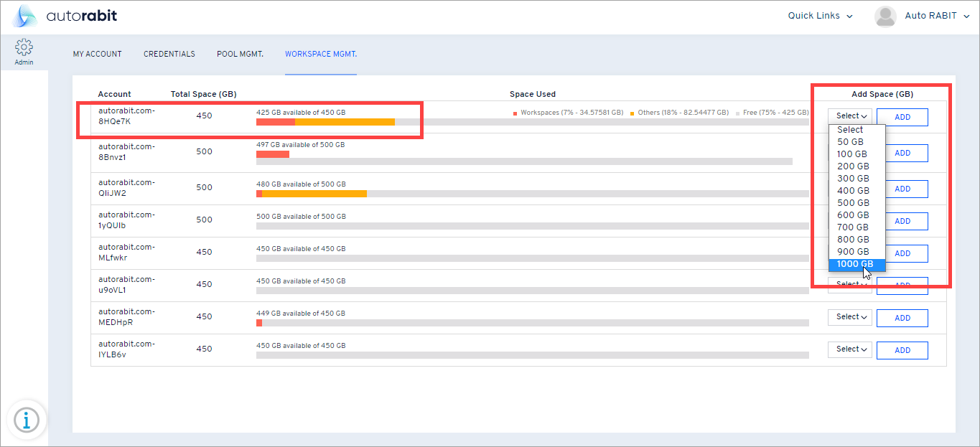Open the Select dropdown for account MEDHpR

[849, 317]
